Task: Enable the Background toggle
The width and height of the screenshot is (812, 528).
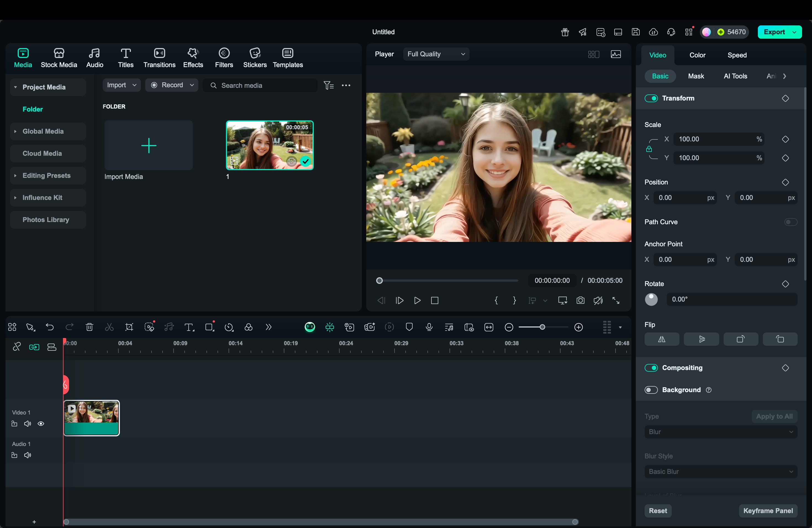Action: (x=651, y=390)
